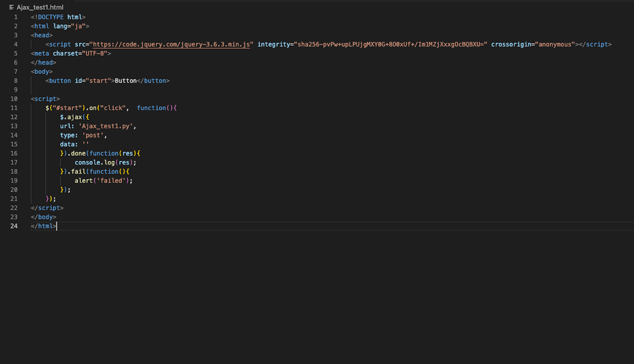Click the file icon beside Ajax_test1.html
Image resolution: width=634 pixels, height=364 pixels.
pos(11,7)
